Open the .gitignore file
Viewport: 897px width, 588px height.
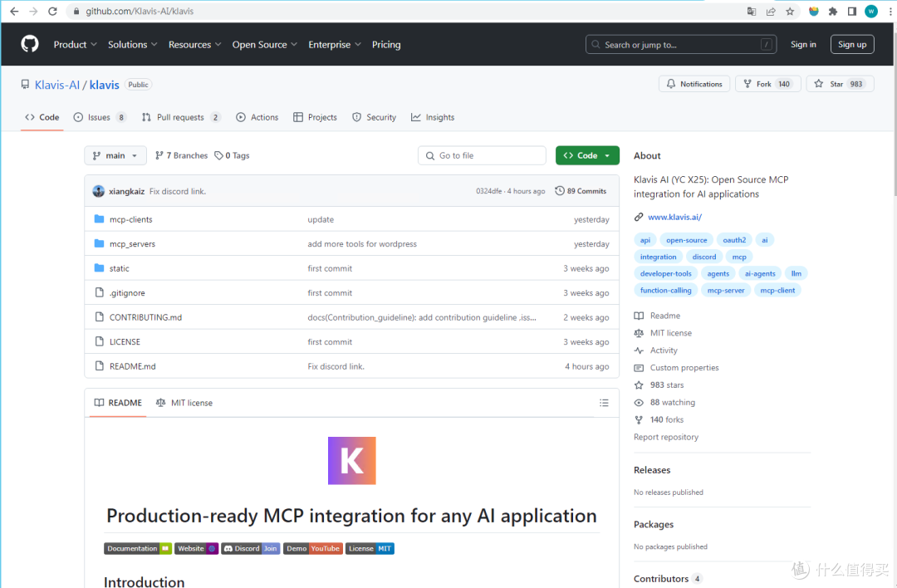(x=127, y=293)
